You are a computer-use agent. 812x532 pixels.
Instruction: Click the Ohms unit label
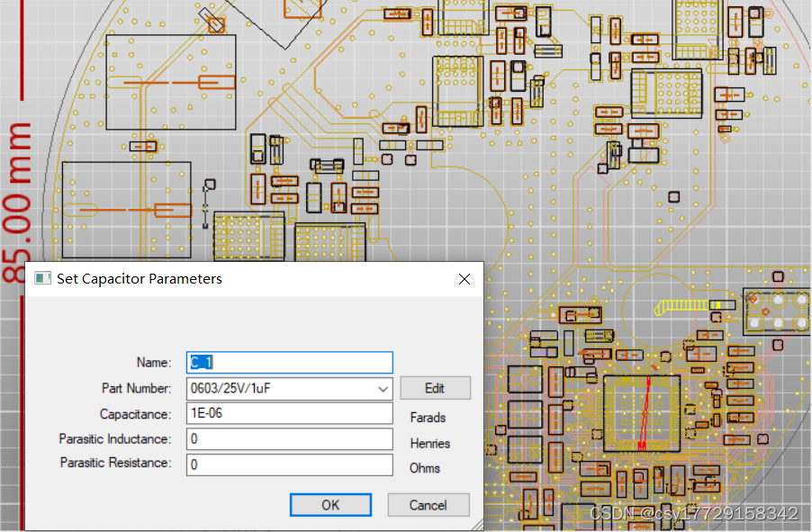pyautogui.click(x=425, y=468)
